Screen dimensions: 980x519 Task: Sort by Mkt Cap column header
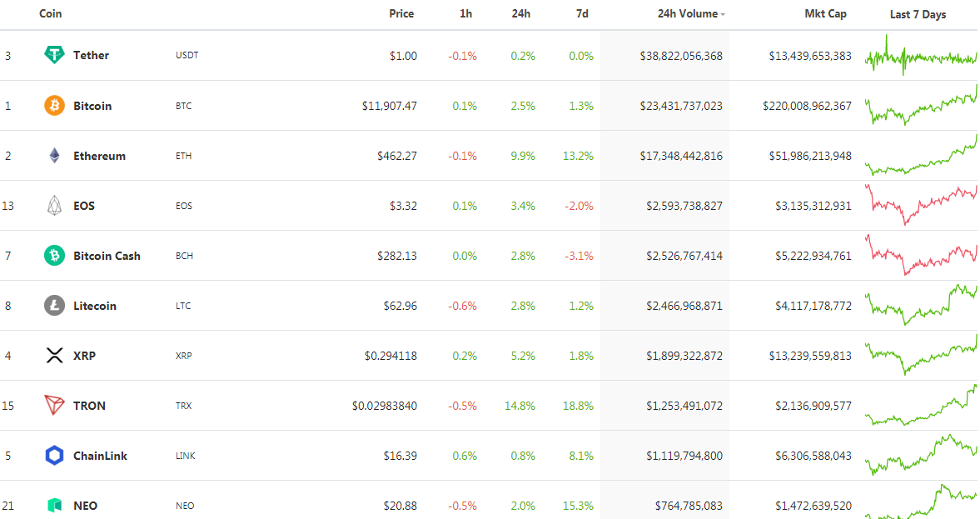825,14
